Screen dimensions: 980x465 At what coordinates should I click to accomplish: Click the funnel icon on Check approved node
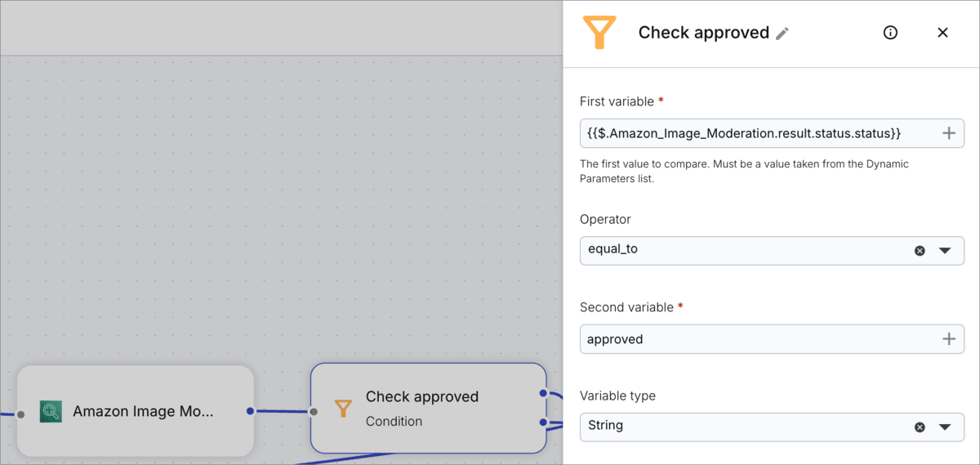tap(344, 409)
